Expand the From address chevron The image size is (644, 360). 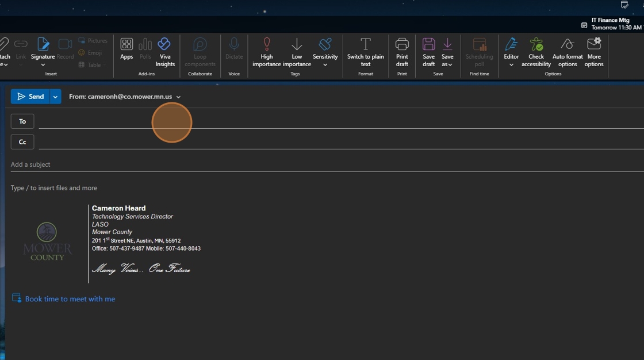pos(178,97)
